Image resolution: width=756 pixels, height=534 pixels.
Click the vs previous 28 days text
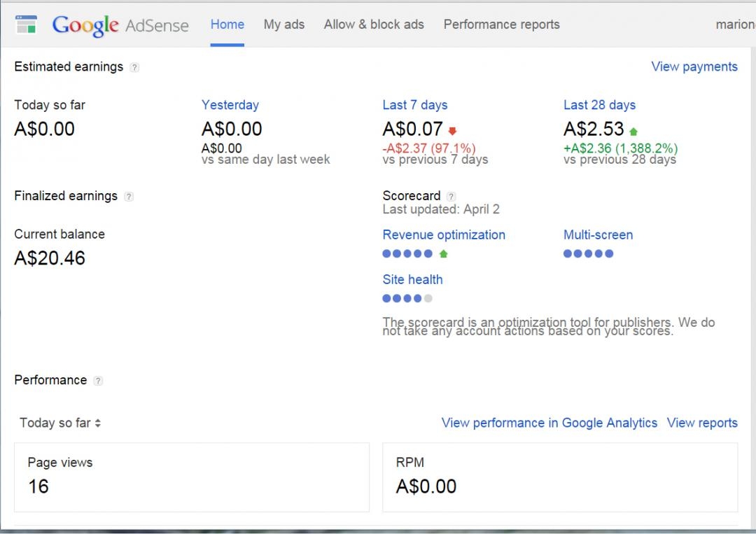click(619, 160)
